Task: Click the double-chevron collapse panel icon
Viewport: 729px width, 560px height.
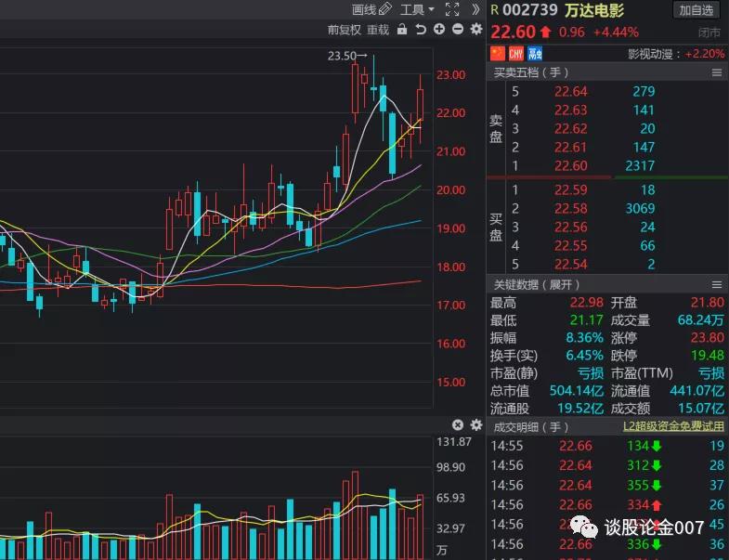Action: 475,9
